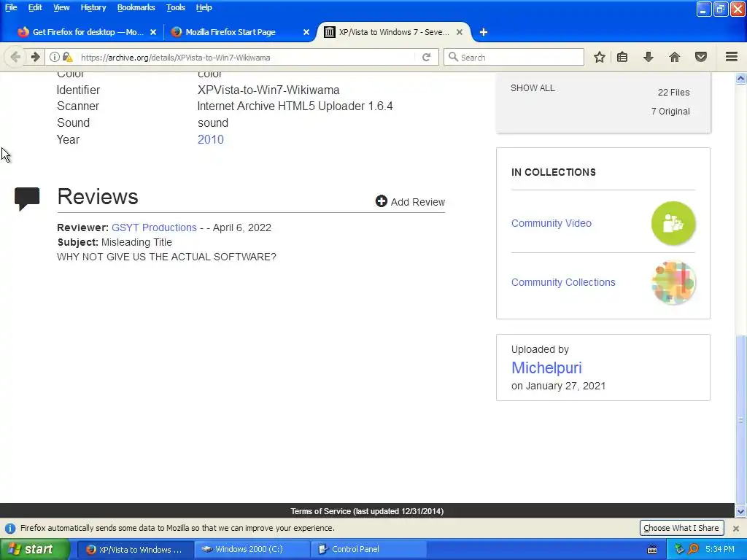Open GSYT Productions reviewer profile
The height and width of the screenshot is (560, 747).
tap(154, 227)
